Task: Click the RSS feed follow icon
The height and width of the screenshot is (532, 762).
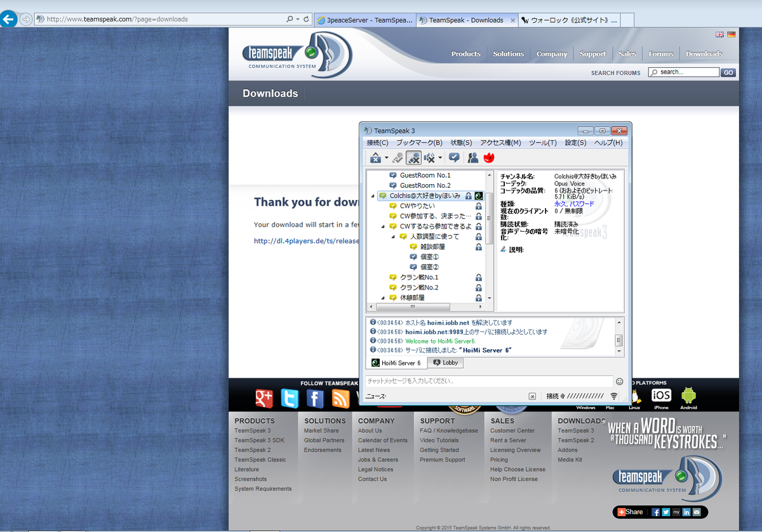Action: point(341,399)
